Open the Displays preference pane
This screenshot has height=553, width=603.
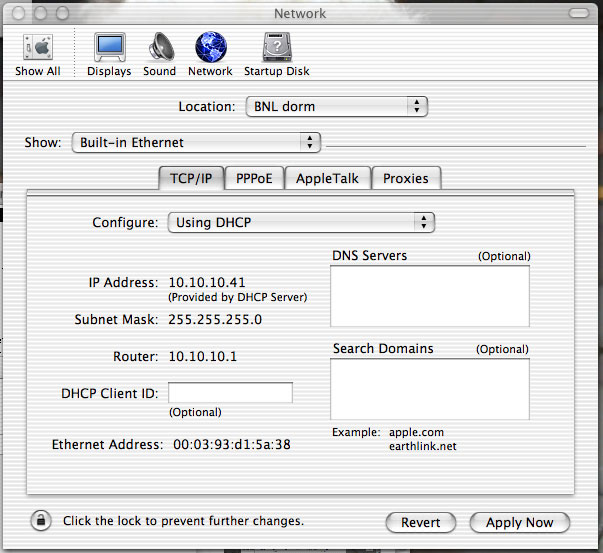[x=109, y=48]
